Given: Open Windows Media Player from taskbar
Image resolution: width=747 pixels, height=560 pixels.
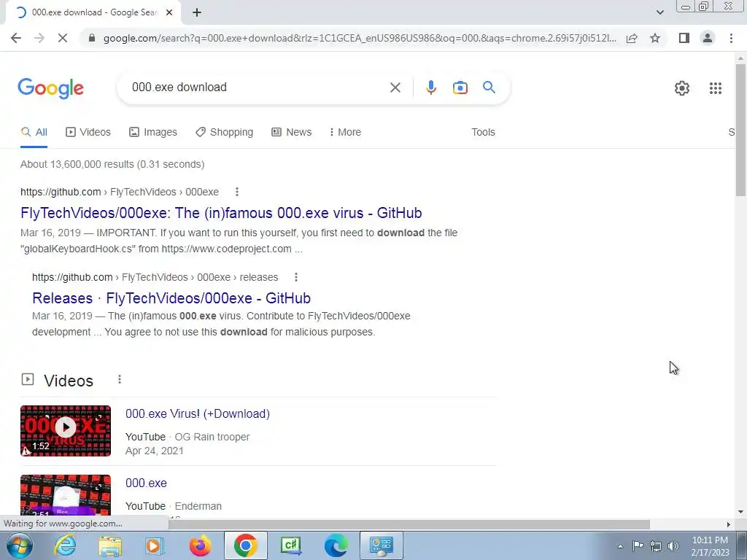Looking at the screenshot, I should (x=154, y=545).
